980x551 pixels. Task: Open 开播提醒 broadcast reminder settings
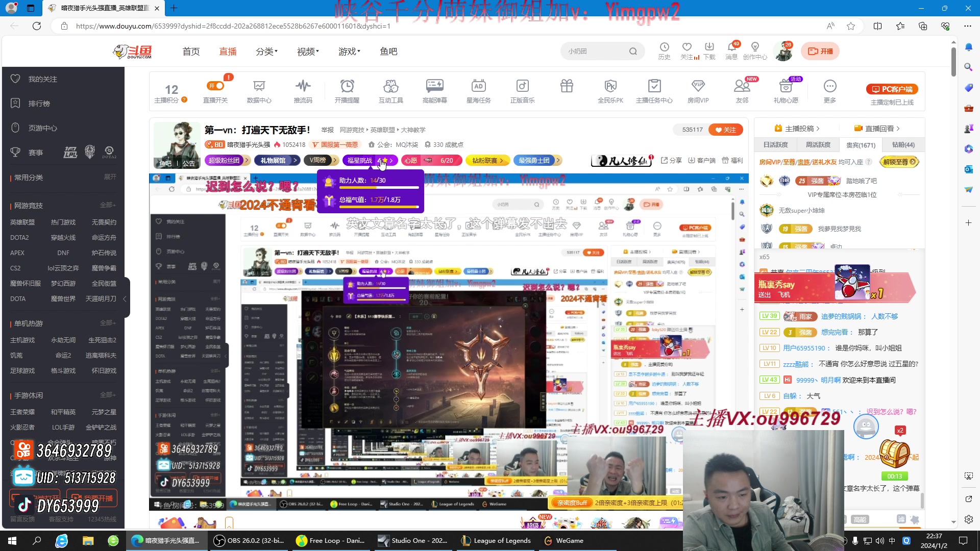(347, 91)
